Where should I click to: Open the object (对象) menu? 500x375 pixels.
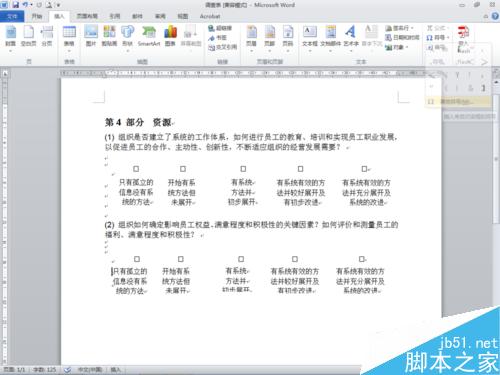(x=397, y=47)
